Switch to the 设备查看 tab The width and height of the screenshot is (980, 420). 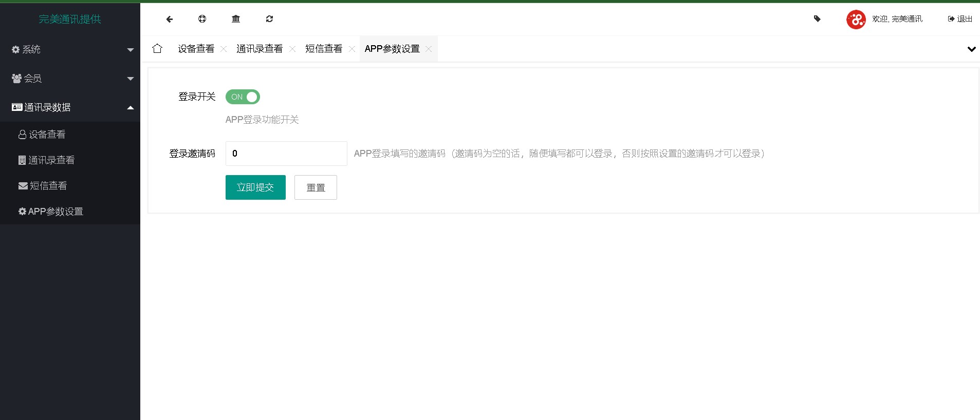[196, 49]
